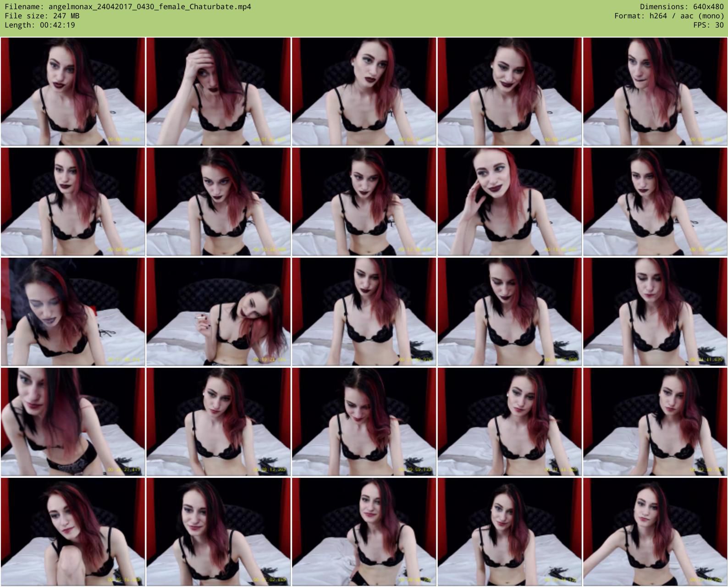728x587 pixels.
Task: Select the center thumbnail of the whole grid
Action: 364,312
